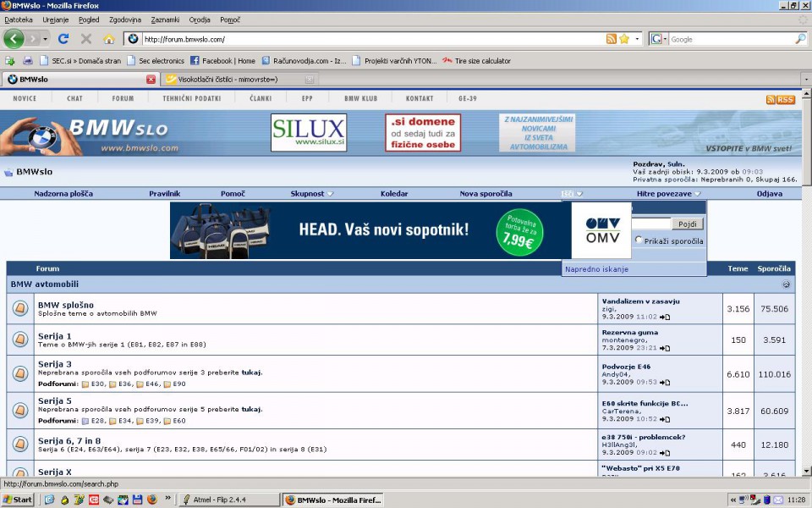The image size is (812, 508).
Task: Select the Prikaži sporočila radio button
Action: tap(639, 240)
